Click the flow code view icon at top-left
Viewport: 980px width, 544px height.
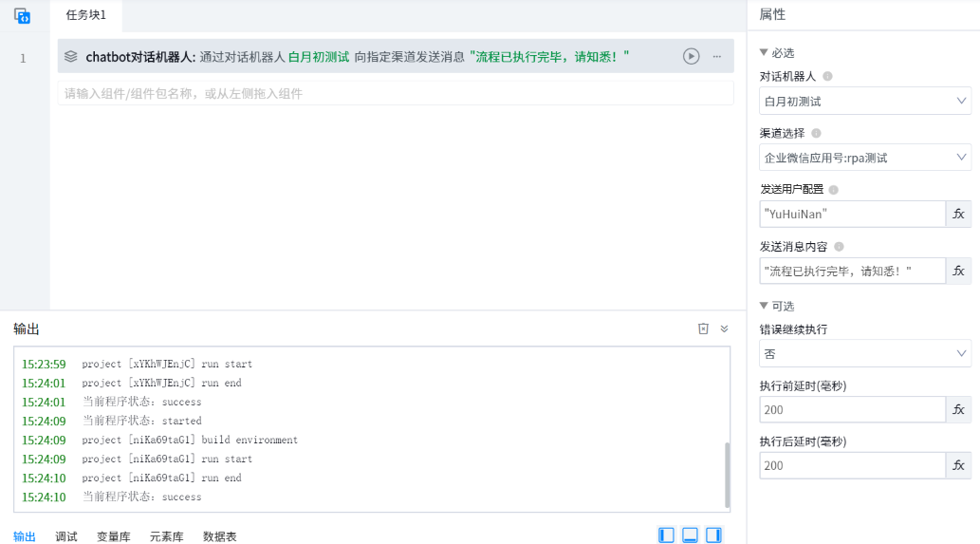pyautogui.click(x=23, y=15)
